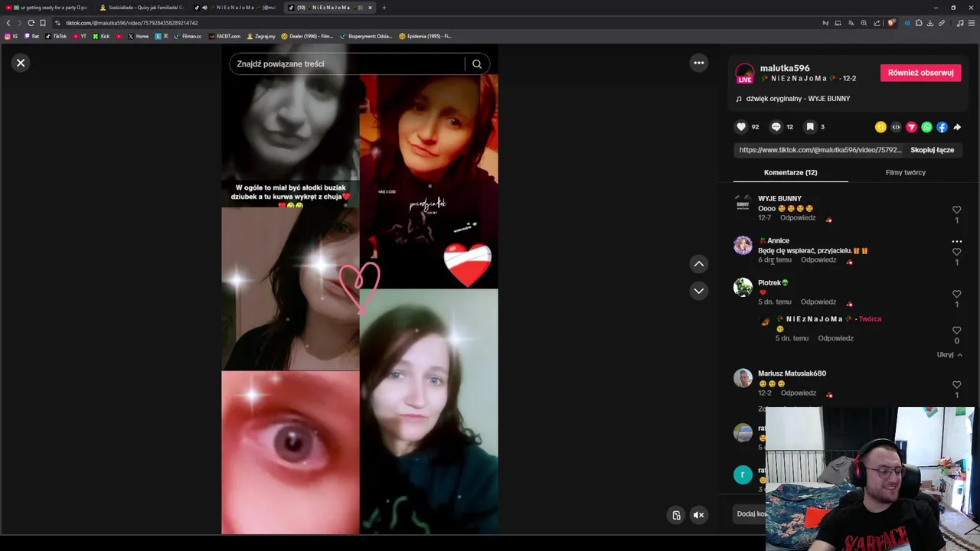Open the Dealer (1996) bookmark
The image size is (980, 551).
pyautogui.click(x=307, y=36)
